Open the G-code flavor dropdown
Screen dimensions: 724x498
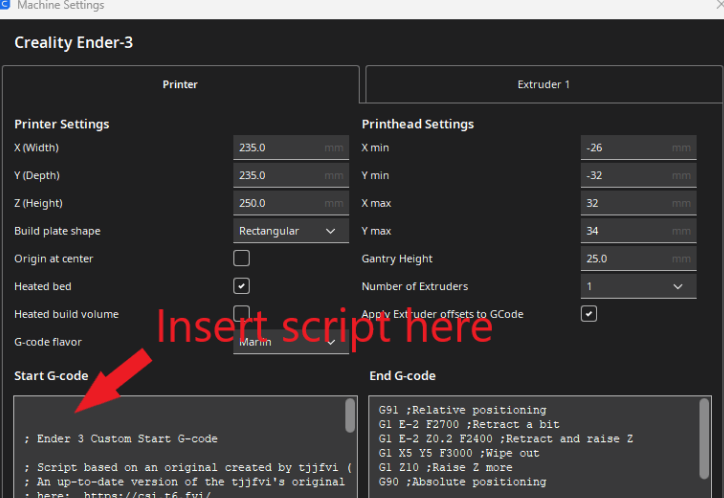point(291,342)
